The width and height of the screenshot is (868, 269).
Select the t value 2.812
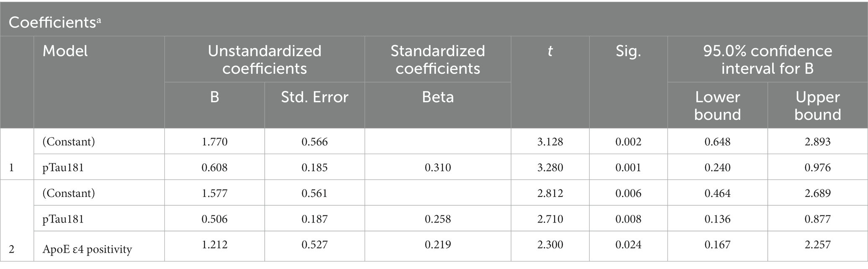[550, 193]
